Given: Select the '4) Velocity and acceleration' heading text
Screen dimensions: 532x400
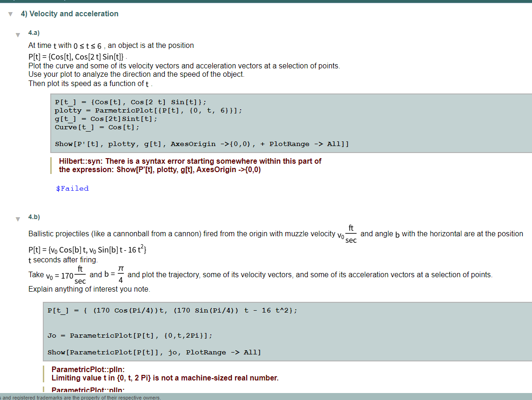Looking at the screenshot, I should pos(70,14).
